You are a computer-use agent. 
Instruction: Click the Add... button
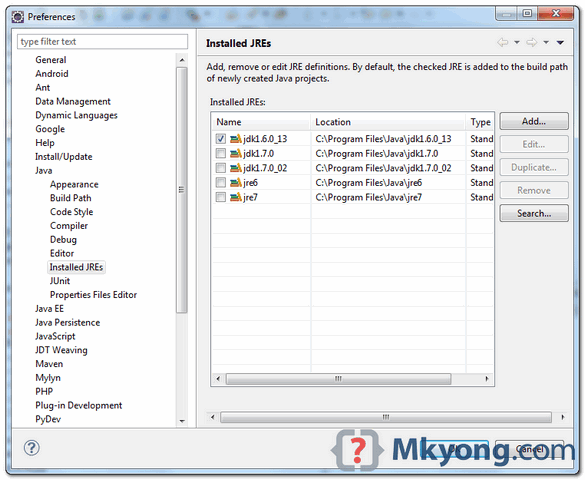coord(534,121)
